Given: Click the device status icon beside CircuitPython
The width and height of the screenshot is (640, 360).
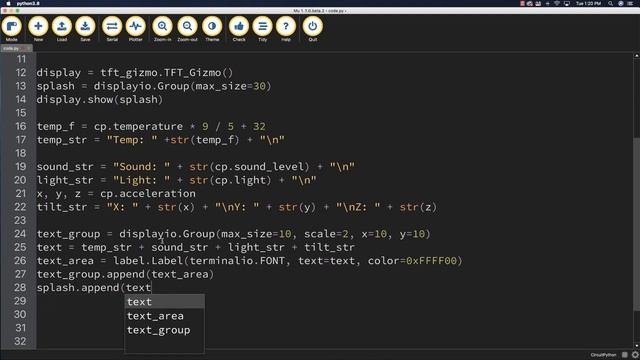Looking at the screenshot, I should coord(624,355).
